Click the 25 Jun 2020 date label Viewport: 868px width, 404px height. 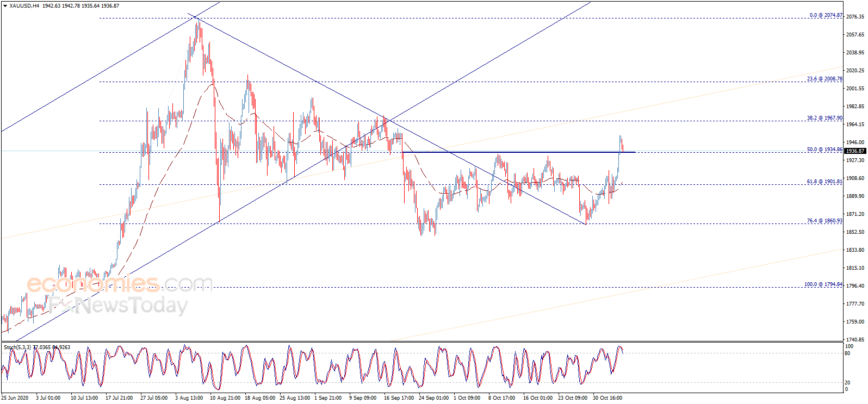tap(15, 398)
